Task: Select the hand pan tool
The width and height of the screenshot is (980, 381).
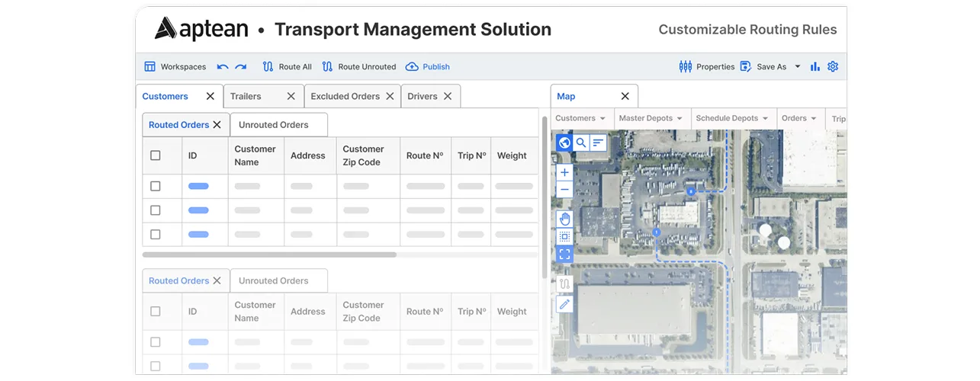Action: 564,219
